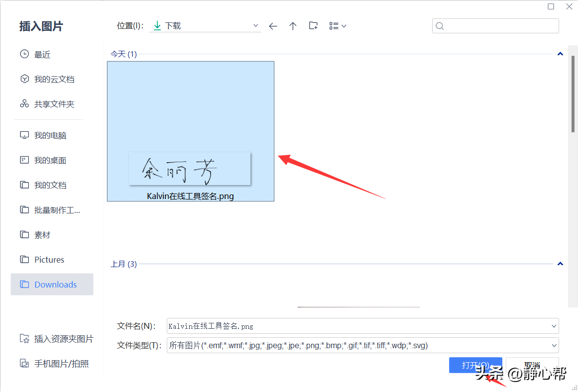
Task: Select Pictures in the sidebar
Action: pyautogui.click(x=49, y=259)
